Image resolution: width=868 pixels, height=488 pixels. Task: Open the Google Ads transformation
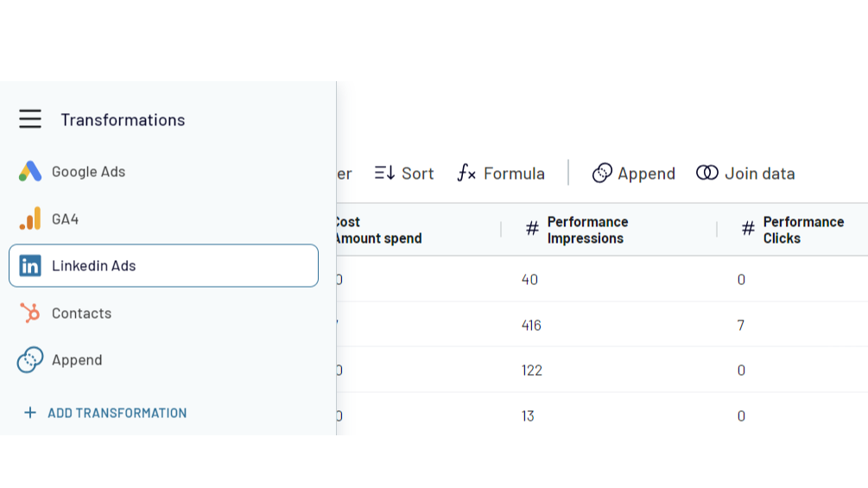pos(89,172)
